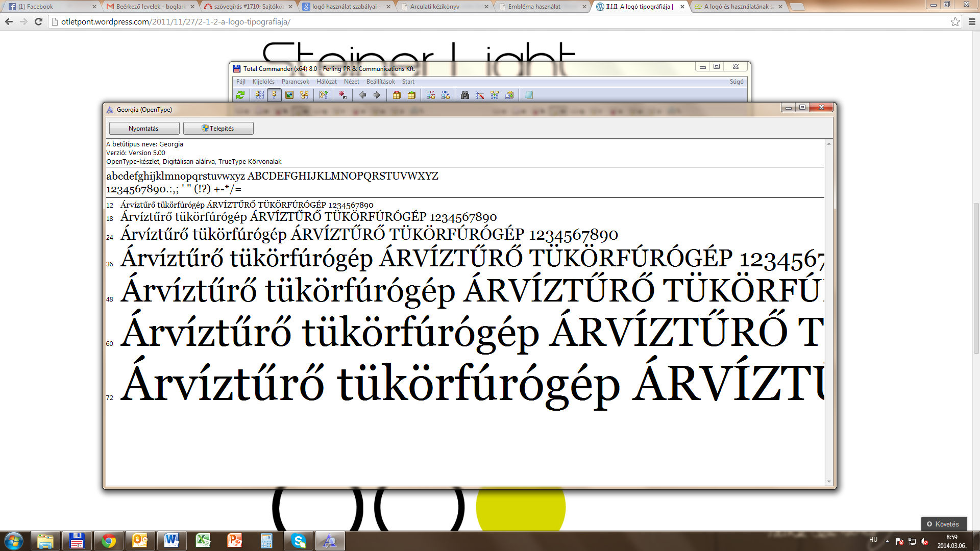
Task: Click the multi-rename tool icon
Action: tap(480, 95)
